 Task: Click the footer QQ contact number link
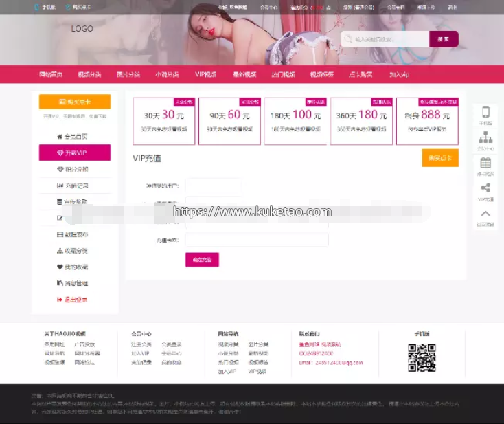coord(317,353)
